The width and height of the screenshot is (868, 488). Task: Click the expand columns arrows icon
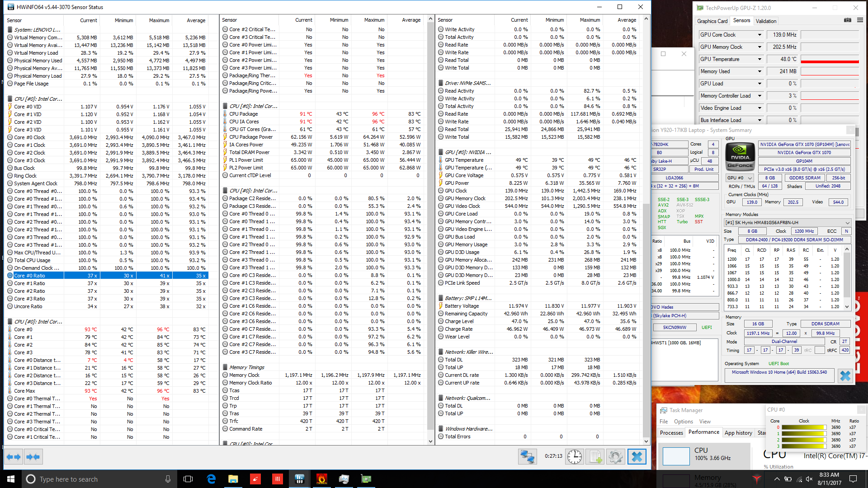(x=14, y=457)
